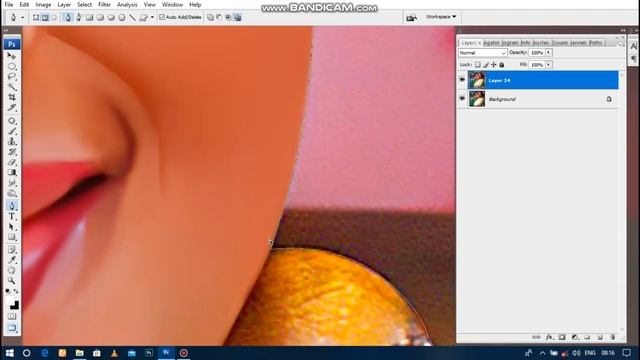Toggle Lock transparent pixels
This screenshot has height=360, width=640.
478,64
